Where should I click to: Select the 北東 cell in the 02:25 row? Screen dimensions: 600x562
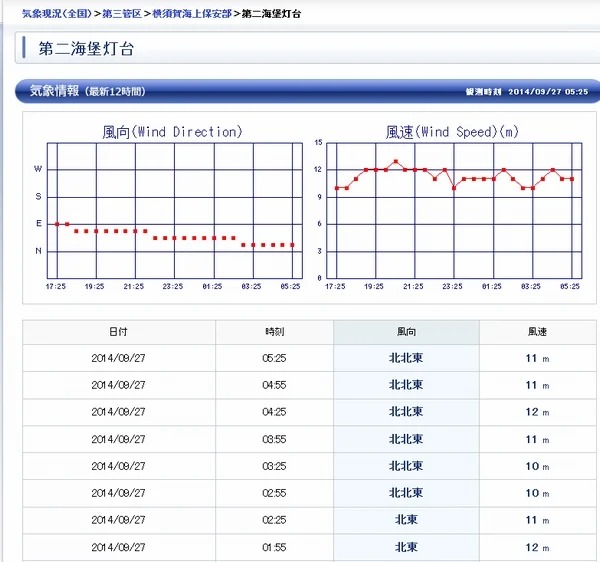coord(406,520)
